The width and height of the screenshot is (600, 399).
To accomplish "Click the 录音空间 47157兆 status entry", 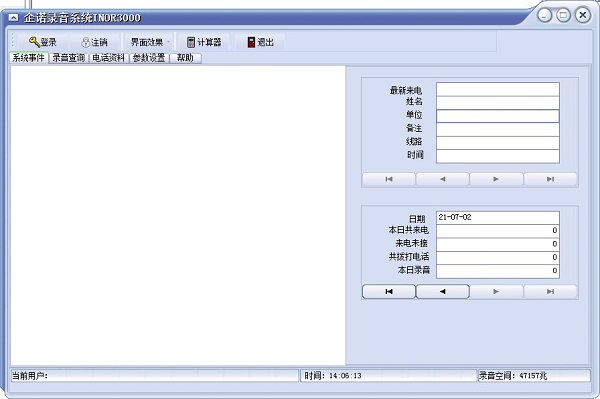I will point(534,376).
